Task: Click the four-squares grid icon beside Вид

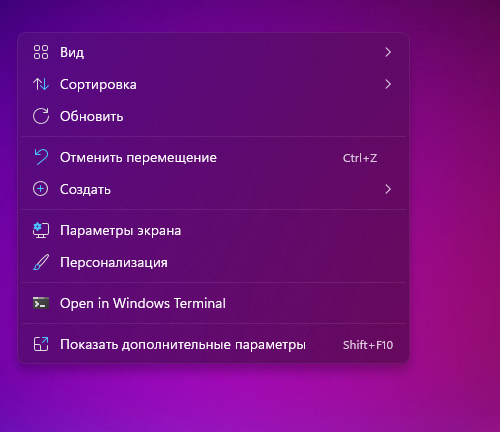Action: (41, 52)
